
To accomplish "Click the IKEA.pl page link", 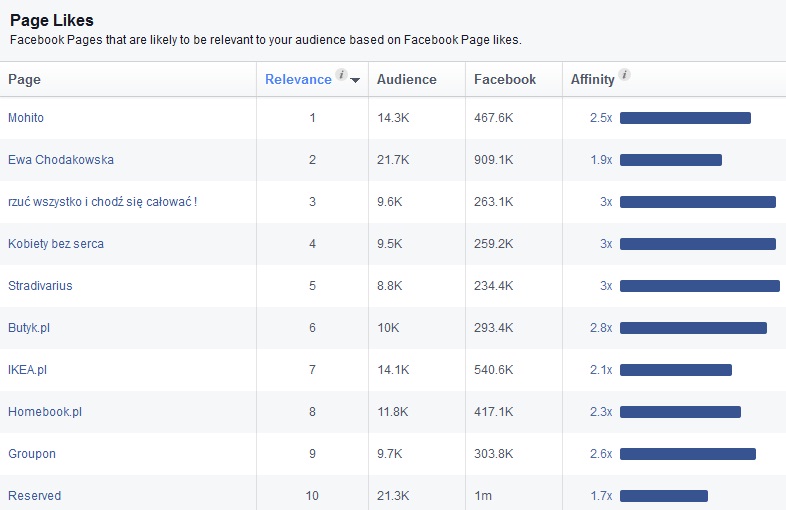I will point(28,370).
